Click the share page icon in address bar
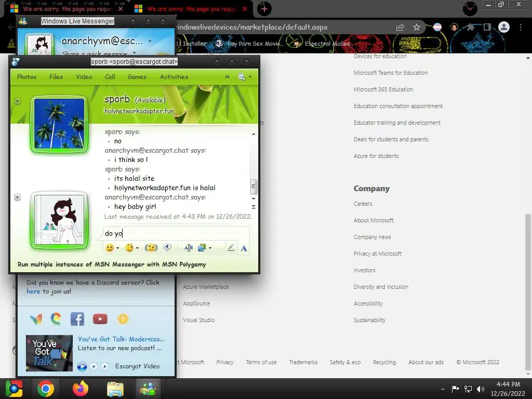The width and height of the screenshot is (532, 399). pyautogui.click(x=400, y=27)
